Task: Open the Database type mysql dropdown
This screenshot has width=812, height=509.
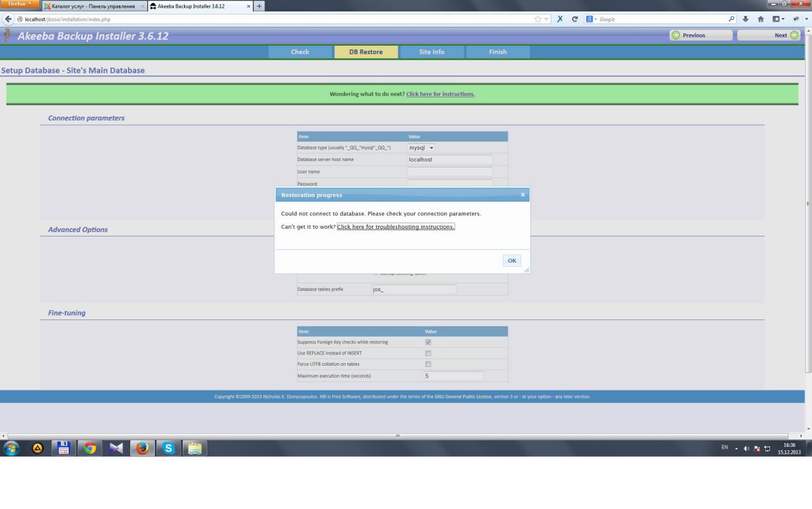Action: pos(421,148)
